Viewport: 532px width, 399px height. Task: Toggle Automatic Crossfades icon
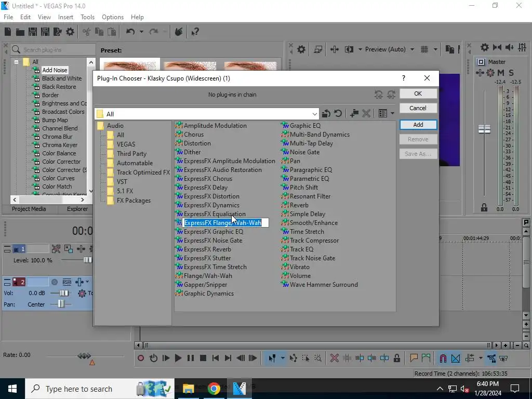(456, 358)
